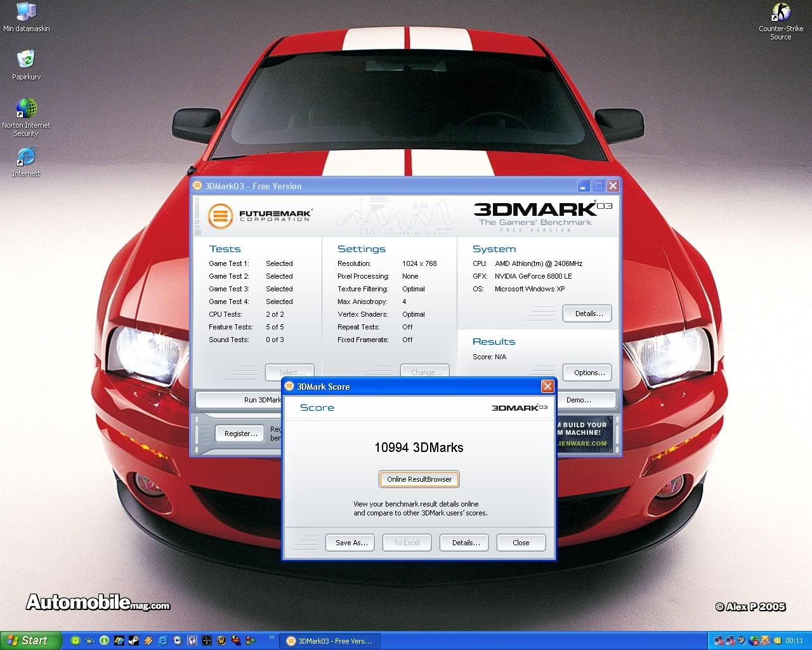The image size is (812, 650).
Task: Click the orange lightning quick launch icon
Action: pos(148,640)
